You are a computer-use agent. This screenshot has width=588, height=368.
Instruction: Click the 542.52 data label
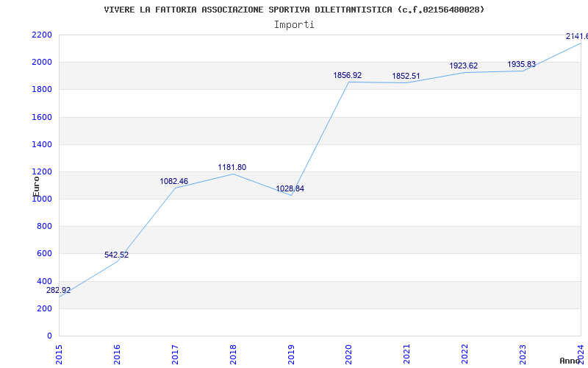pyautogui.click(x=117, y=255)
